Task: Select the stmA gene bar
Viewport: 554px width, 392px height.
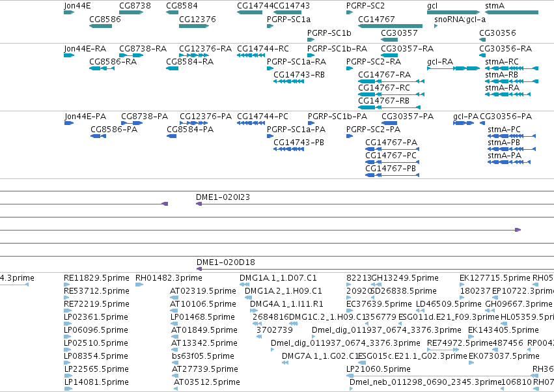Action: (512, 12)
